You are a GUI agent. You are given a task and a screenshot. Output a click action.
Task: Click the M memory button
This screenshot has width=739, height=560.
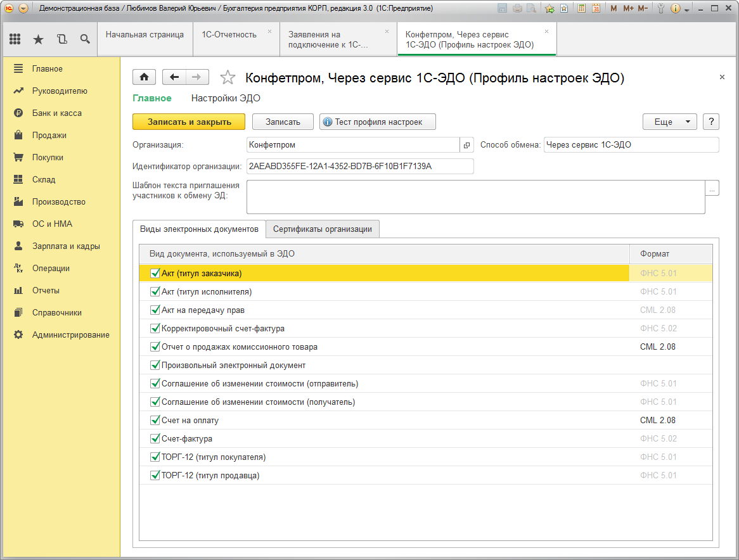(613, 8)
